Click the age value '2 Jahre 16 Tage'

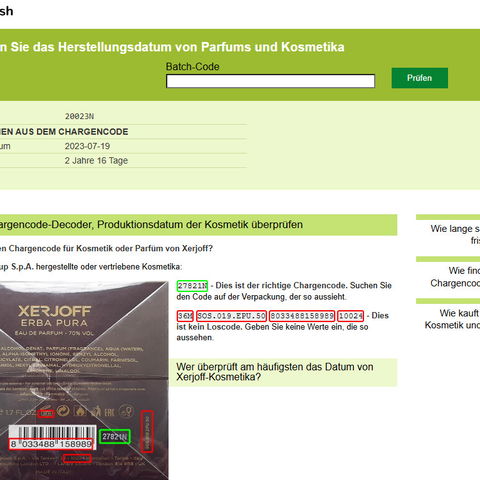(96, 161)
